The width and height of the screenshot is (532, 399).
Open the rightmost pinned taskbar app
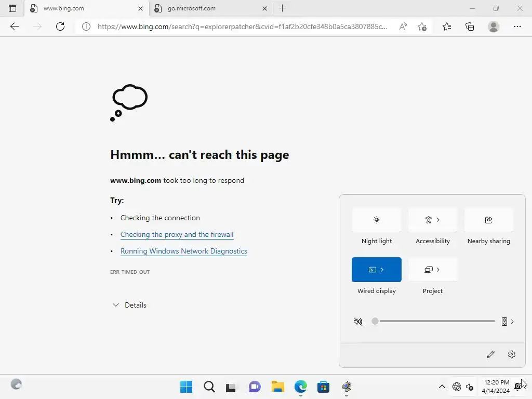(x=347, y=387)
